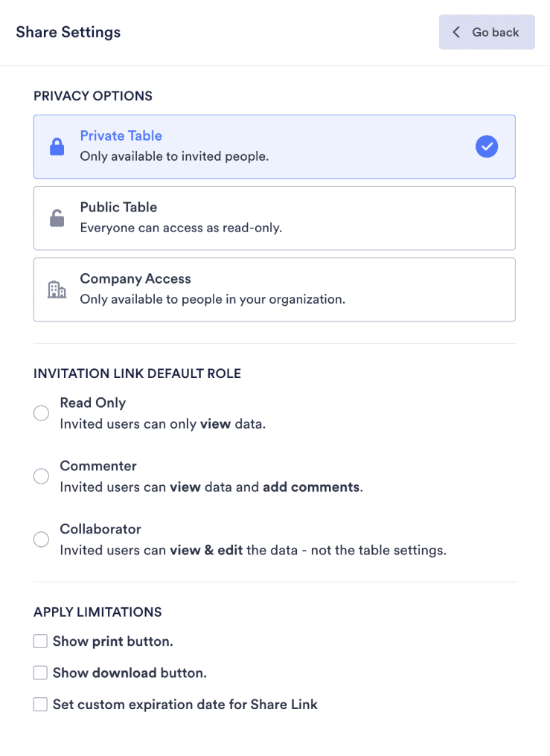Select the Read Only radio button

tap(41, 413)
